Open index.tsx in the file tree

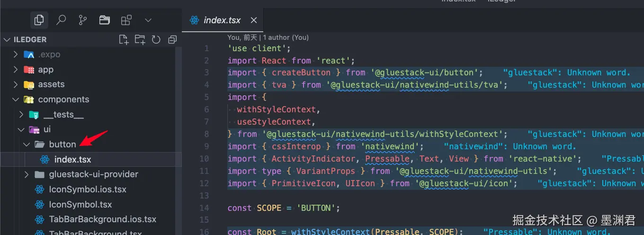pyautogui.click(x=91, y=159)
